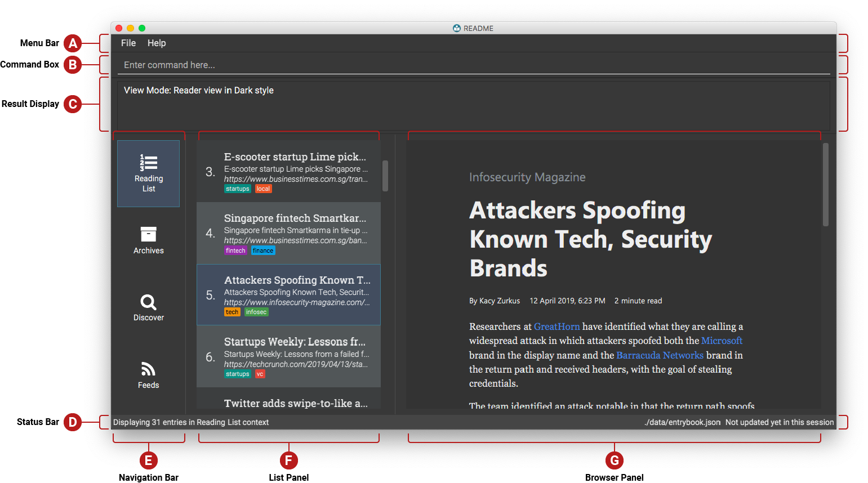Viewport: 868px width, 483px height.
Task: Select entry 4 Singapore fintech Smartkarma
Action: point(288,233)
